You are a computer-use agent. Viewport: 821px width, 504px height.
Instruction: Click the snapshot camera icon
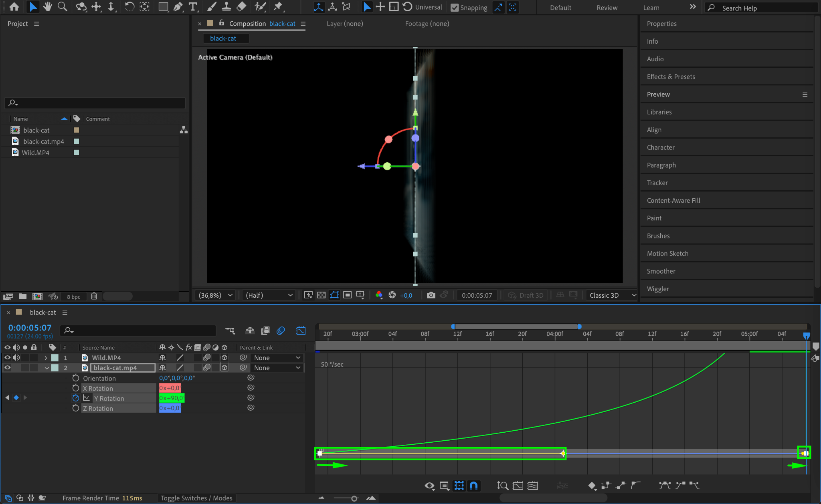[431, 295]
